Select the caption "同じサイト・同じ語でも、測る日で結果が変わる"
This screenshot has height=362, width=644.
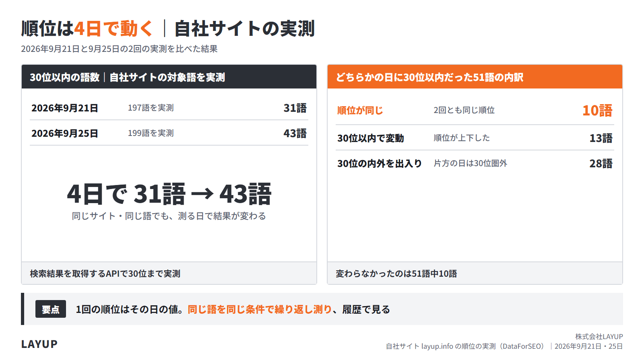[169, 216]
